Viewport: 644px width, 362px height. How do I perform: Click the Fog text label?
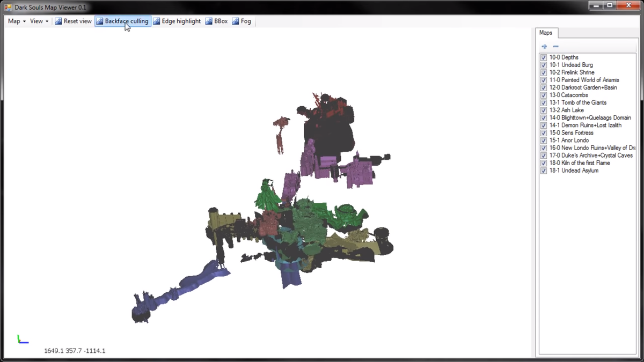click(246, 21)
